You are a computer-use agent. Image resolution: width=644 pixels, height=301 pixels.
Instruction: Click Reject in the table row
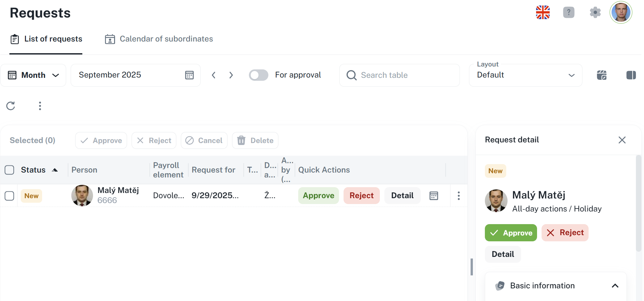click(361, 196)
